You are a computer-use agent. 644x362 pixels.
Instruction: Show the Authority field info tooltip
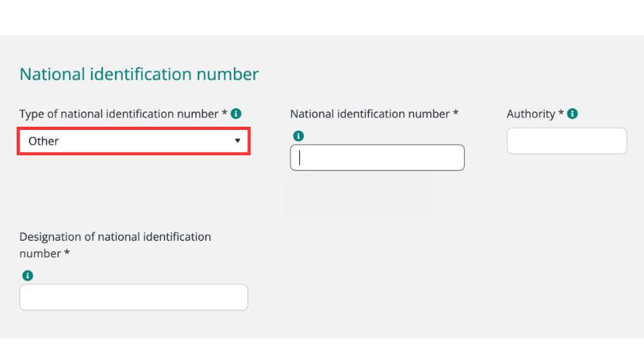pyautogui.click(x=573, y=114)
